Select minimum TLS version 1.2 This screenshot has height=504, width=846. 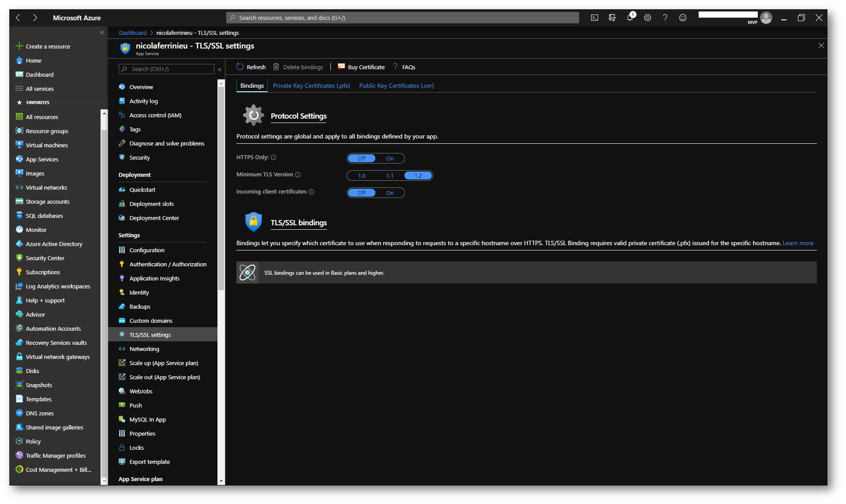pyautogui.click(x=418, y=175)
